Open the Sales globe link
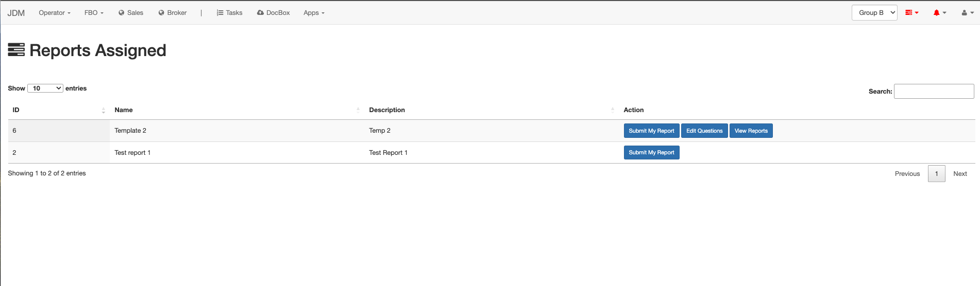 pyautogui.click(x=131, y=13)
